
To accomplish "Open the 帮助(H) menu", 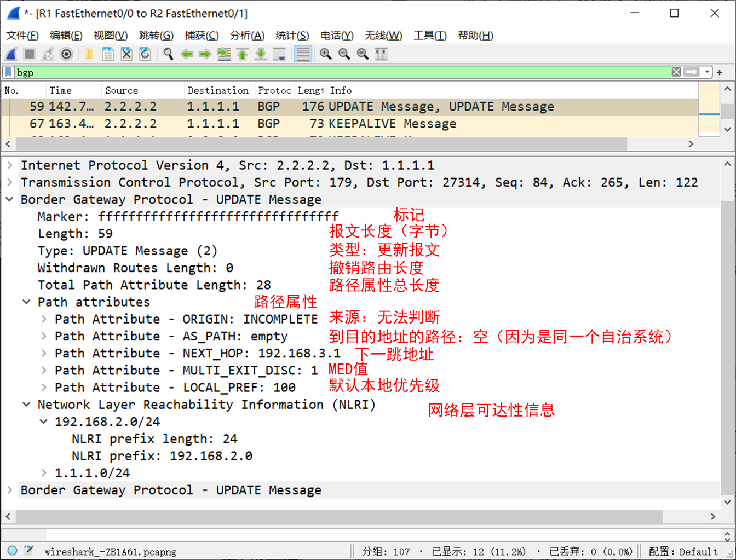I will (475, 36).
